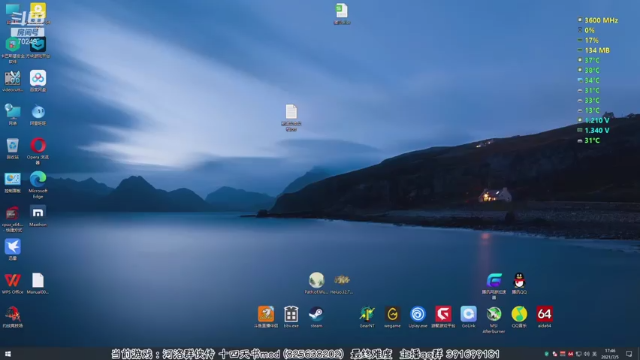
Task: Open the volume speaker tray icon
Action: (587, 354)
